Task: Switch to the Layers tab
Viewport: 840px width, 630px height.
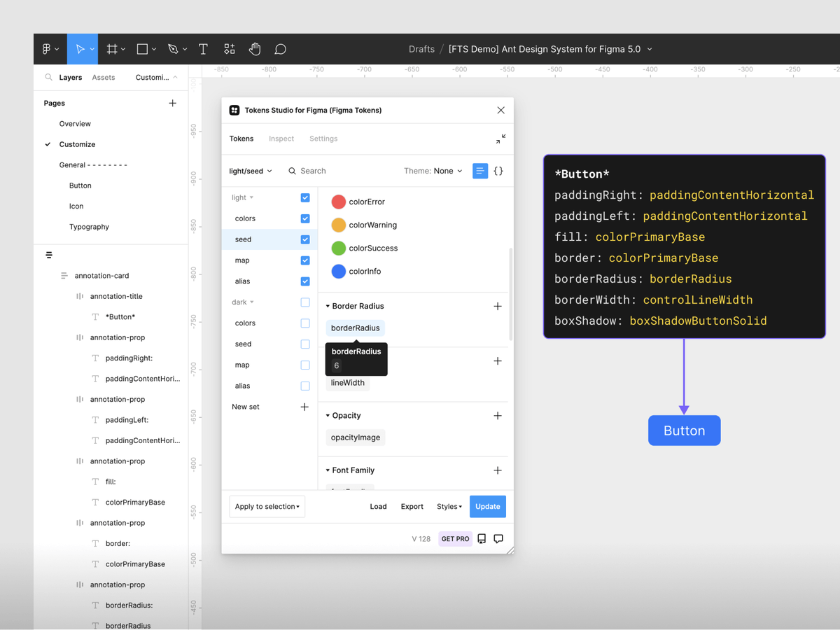Action: tap(70, 78)
